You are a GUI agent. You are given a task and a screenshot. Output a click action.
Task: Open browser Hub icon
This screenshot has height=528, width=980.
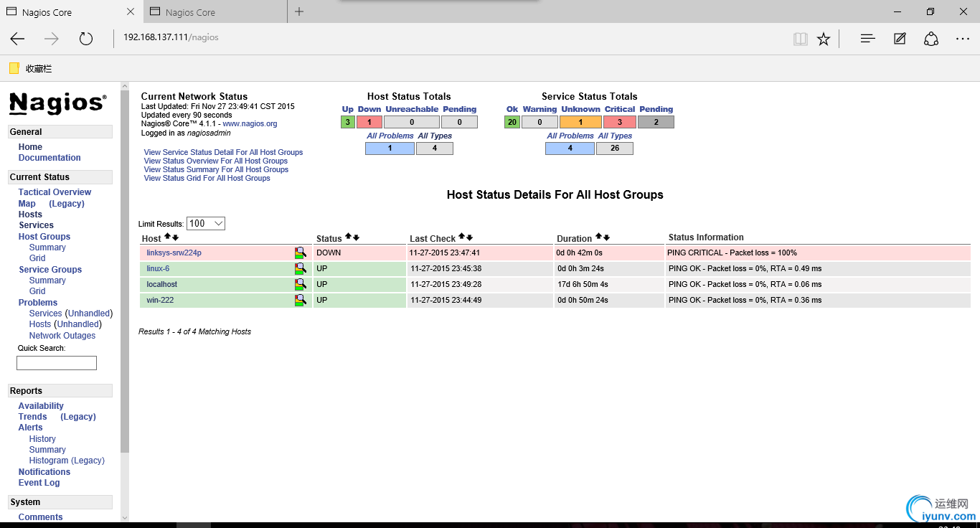(x=867, y=39)
